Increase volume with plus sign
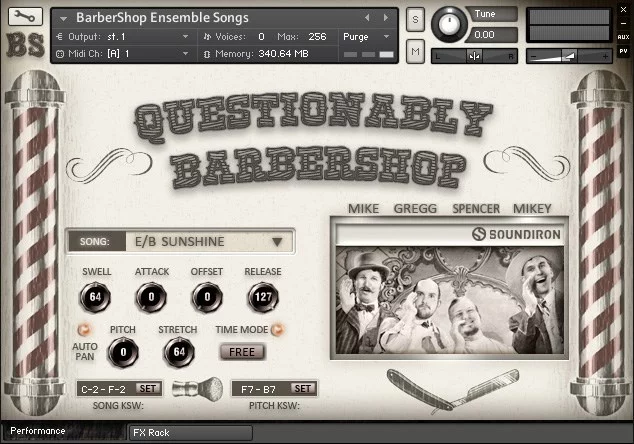 605,57
